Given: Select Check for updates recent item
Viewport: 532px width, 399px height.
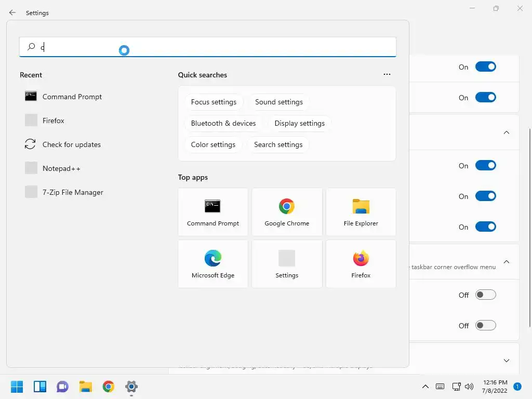Looking at the screenshot, I should point(62,144).
